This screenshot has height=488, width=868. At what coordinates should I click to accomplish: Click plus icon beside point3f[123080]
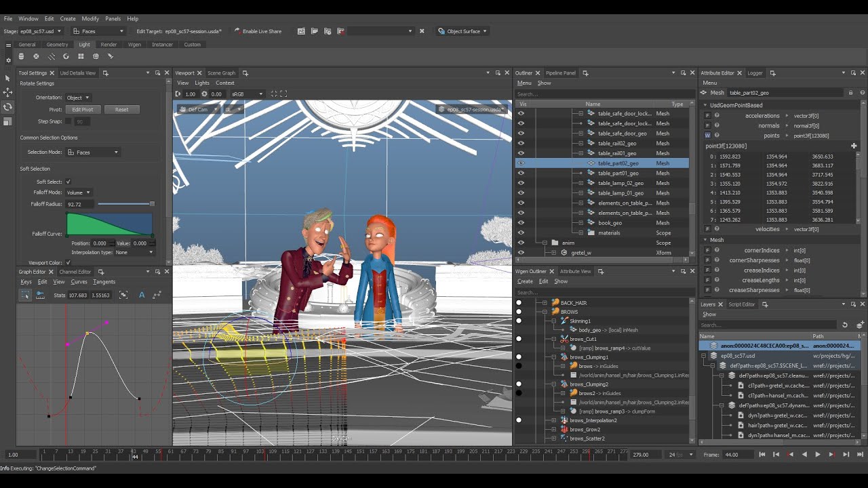click(854, 146)
